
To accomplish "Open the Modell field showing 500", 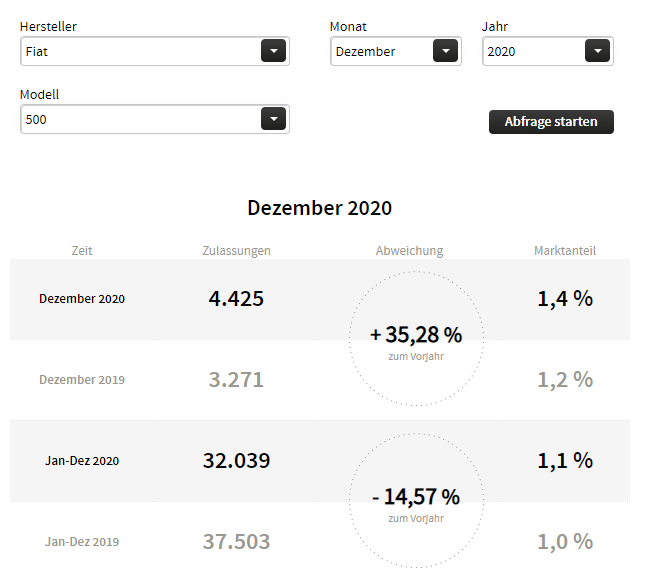I will [140, 120].
